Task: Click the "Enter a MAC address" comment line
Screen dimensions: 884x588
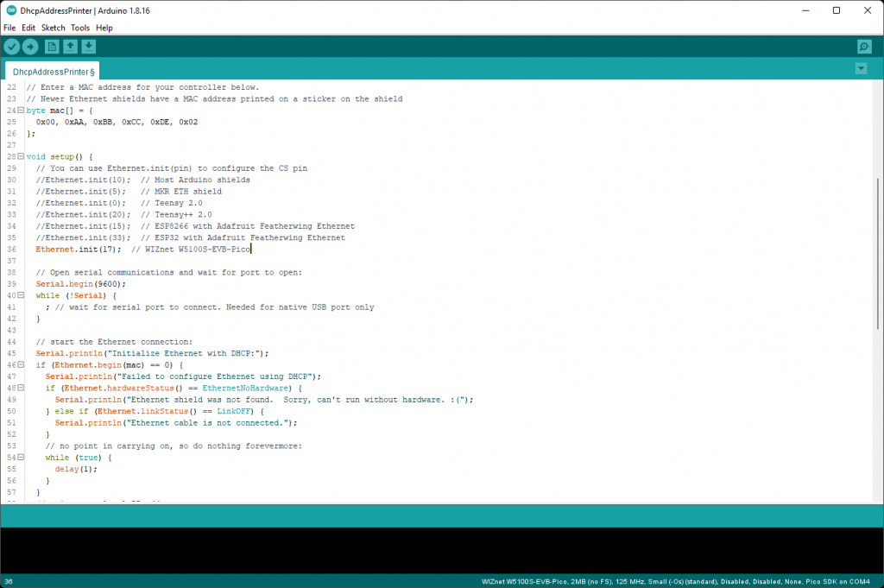Action: [142, 87]
